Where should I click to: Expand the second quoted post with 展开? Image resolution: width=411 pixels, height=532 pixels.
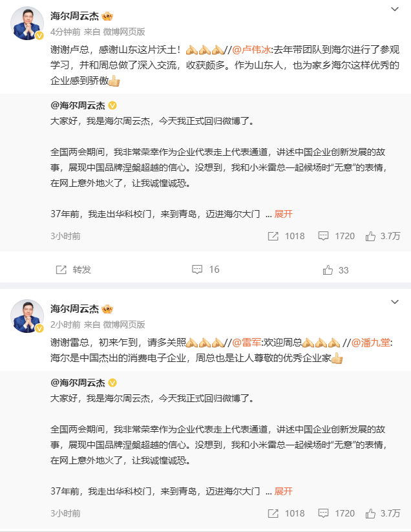pyautogui.click(x=284, y=491)
